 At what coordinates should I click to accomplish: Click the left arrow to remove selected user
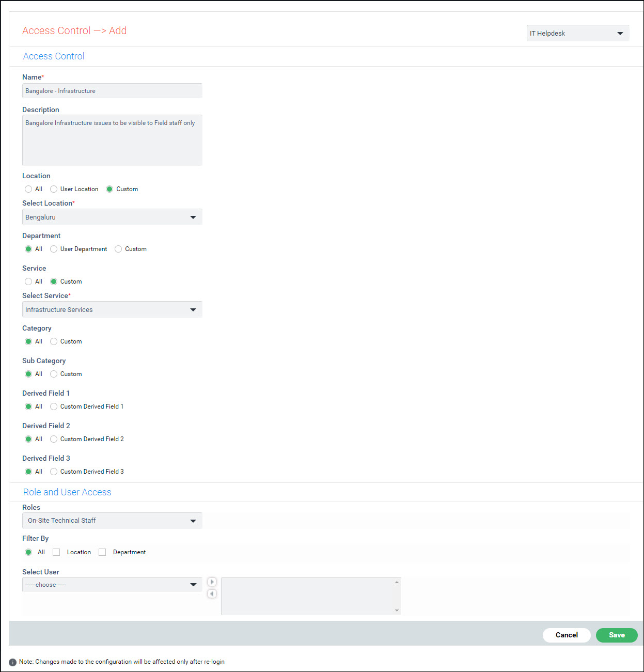[x=212, y=593]
